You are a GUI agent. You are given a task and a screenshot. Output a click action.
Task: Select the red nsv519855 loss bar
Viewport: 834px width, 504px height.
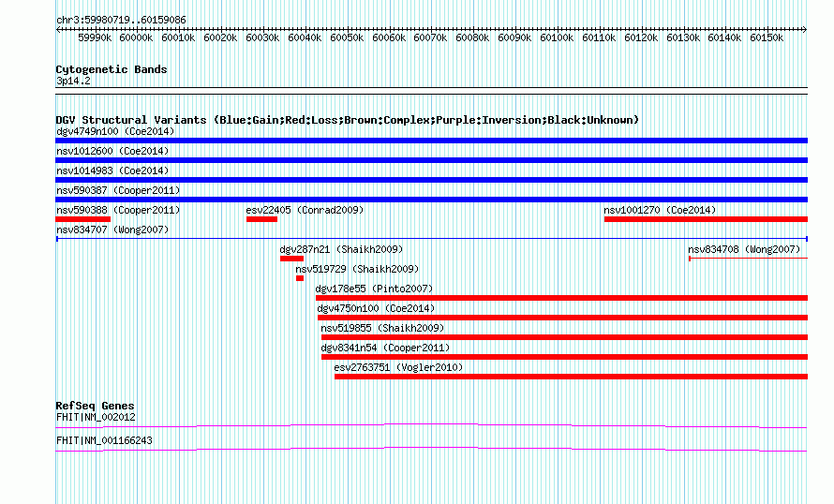coord(564,337)
